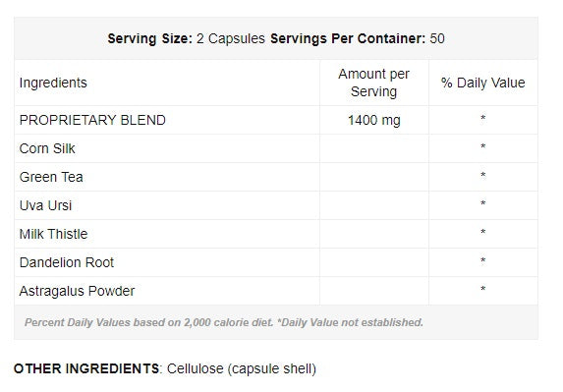Viewport: 563px width, 392px height.
Task: Click the asterisk in the Corn Silk row
Action: (x=483, y=146)
